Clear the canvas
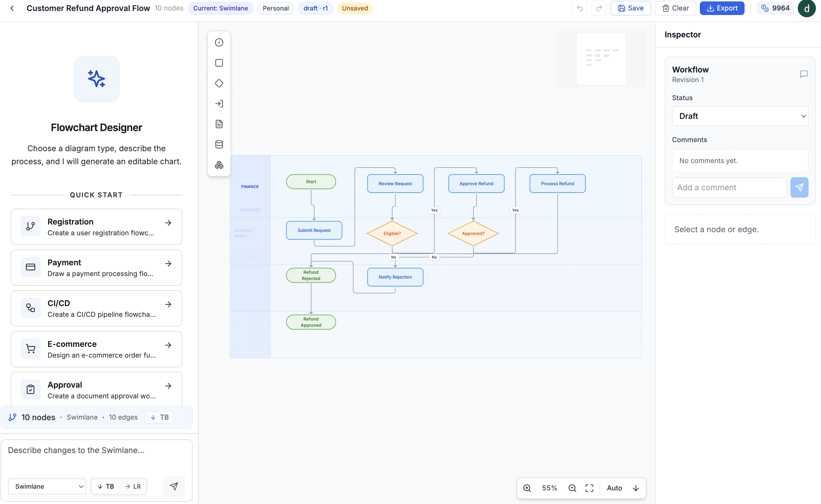 [675, 8]
